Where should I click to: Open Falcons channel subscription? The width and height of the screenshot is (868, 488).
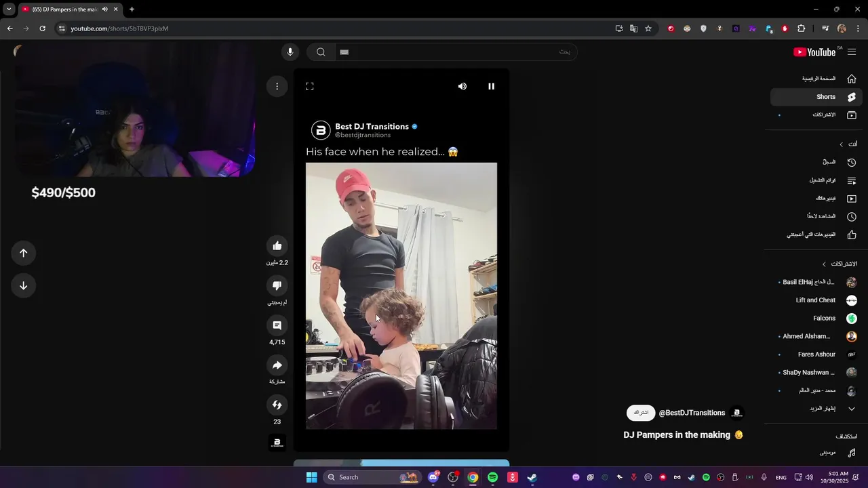(817, 319)
